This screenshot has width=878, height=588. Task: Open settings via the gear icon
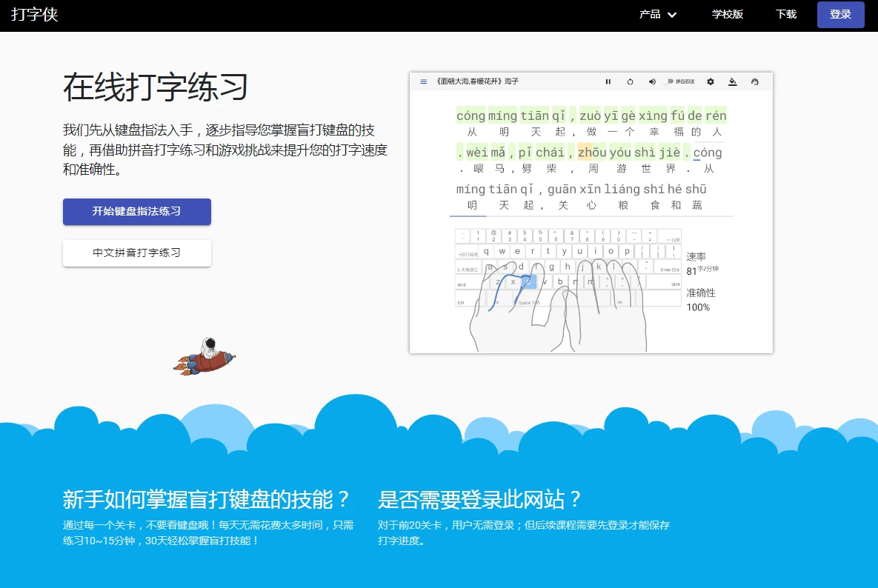click(x=711, y=81)
